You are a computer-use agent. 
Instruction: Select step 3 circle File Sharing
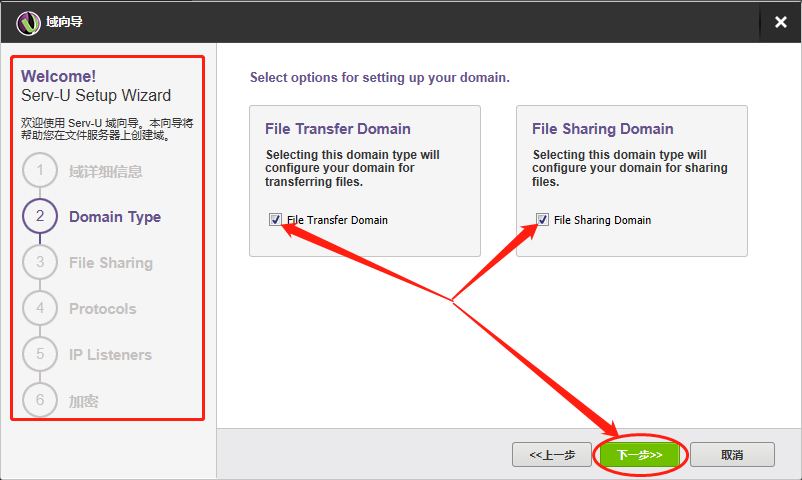[40, 262]
